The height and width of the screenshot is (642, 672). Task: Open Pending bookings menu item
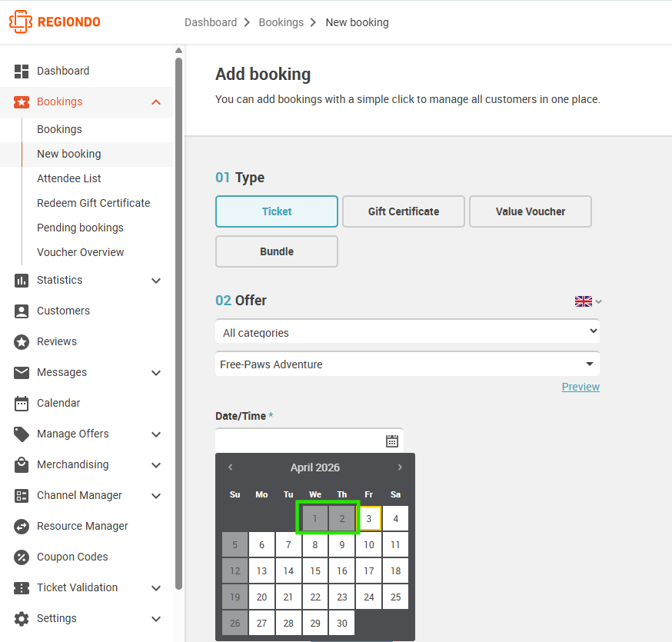coord(80,228)
